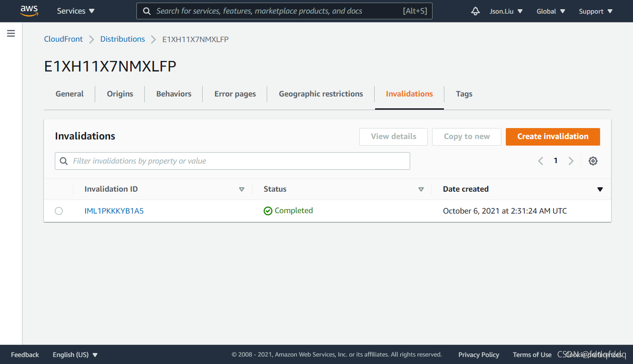Switch to the Error pages tab
This screenshot has width=633, height=364.
(x=235, y=94)
